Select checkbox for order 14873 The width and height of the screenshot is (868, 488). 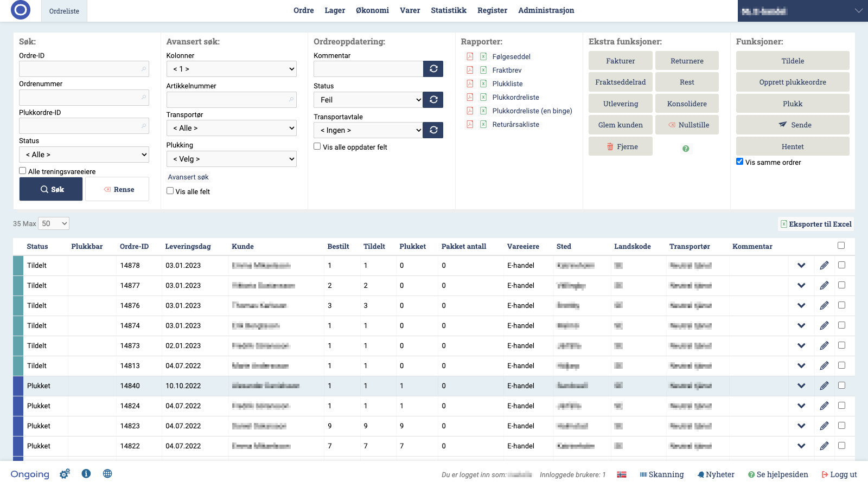(x=841, y=345)
